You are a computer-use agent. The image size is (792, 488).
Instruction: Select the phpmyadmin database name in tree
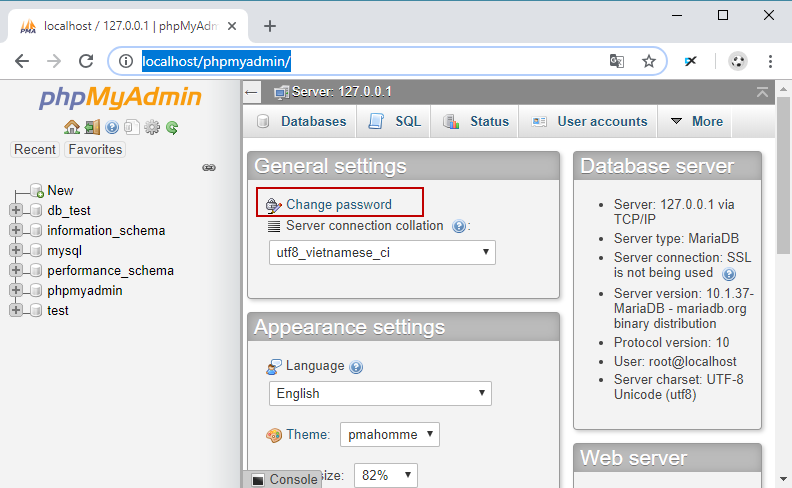click(84, 290)
